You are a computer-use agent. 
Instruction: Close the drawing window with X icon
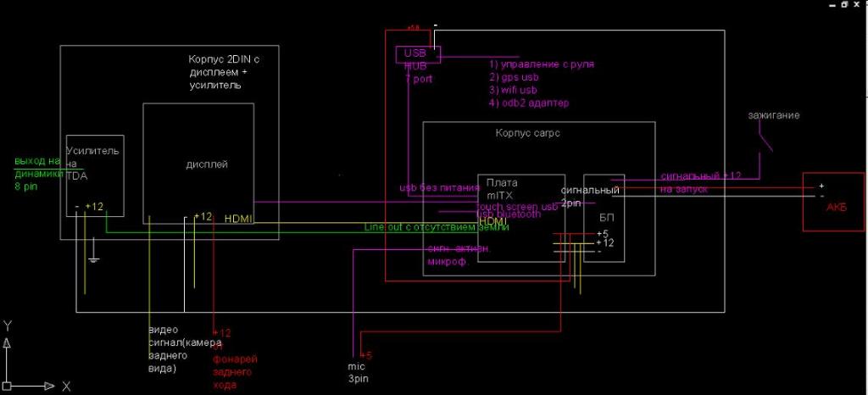pyautogui.click(x=857, y=6)
